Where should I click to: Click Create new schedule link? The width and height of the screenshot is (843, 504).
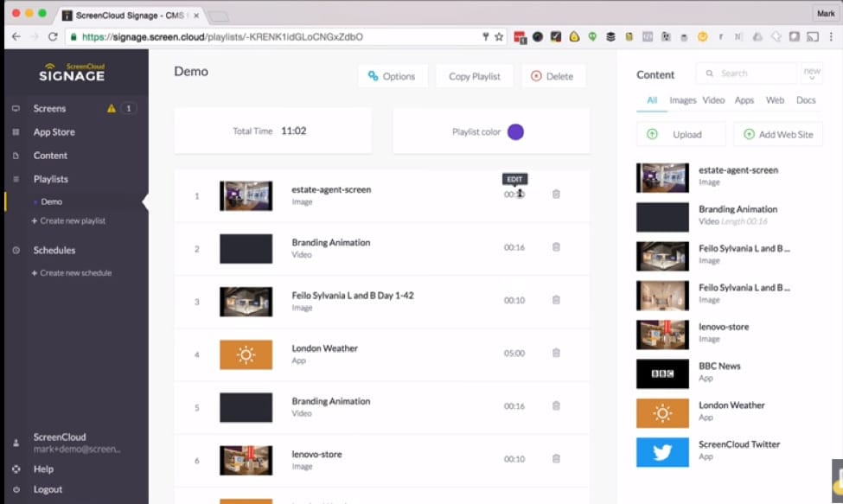72,273
